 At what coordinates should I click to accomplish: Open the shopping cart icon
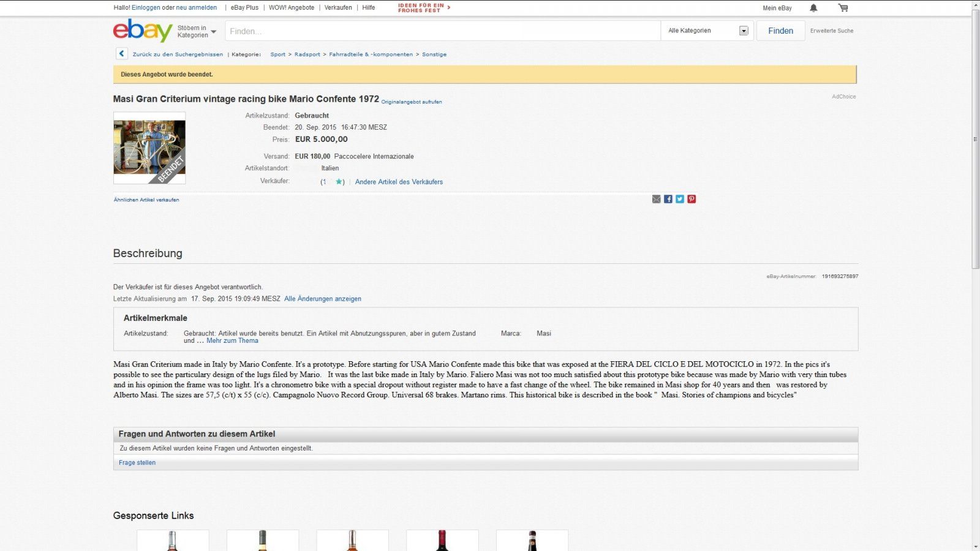click(x=843, y=8)
